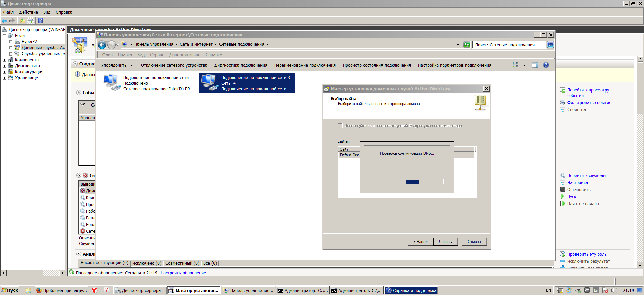This screenshot has height=295, width=644.
Task: Tick the use site matching IP address checkbox
Action: point(340,126)
